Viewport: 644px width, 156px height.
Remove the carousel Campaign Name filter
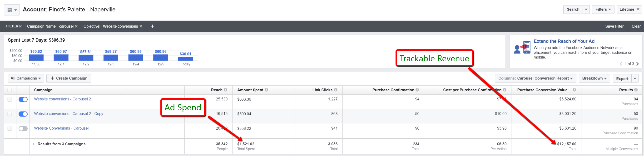[x=76, y=26]
